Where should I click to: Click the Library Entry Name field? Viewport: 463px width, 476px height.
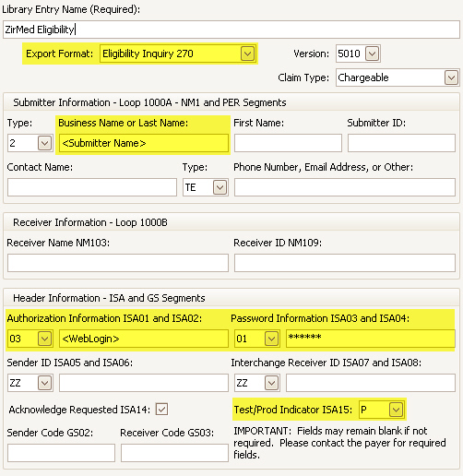tap(231, 30)
